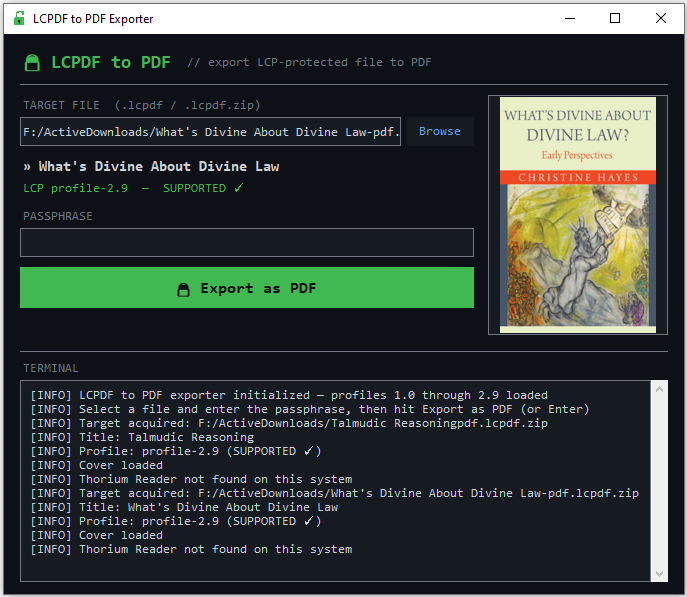
Task: Click the book cover thumbnail
Action: [x=577, y=215]
